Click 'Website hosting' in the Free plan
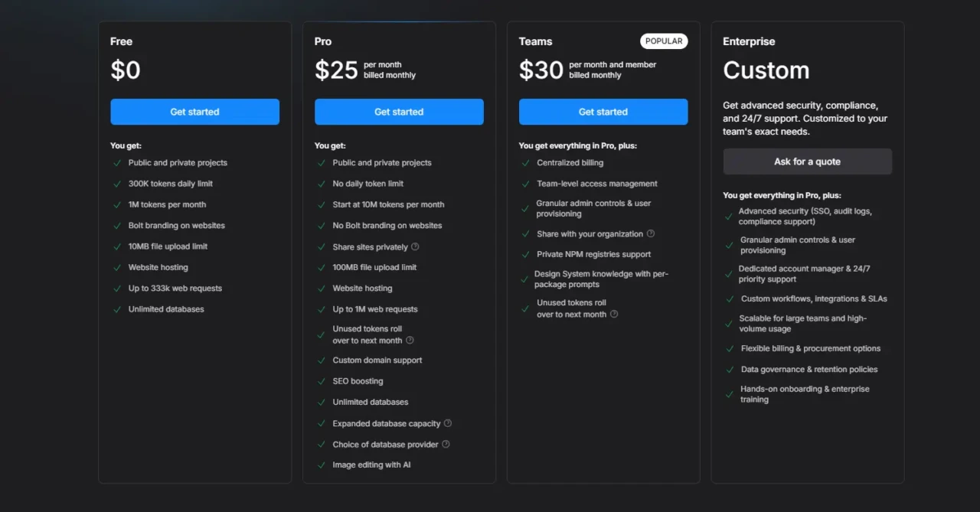Image resolution: width=980 pixels, height=512 pixels. [158, 267]
